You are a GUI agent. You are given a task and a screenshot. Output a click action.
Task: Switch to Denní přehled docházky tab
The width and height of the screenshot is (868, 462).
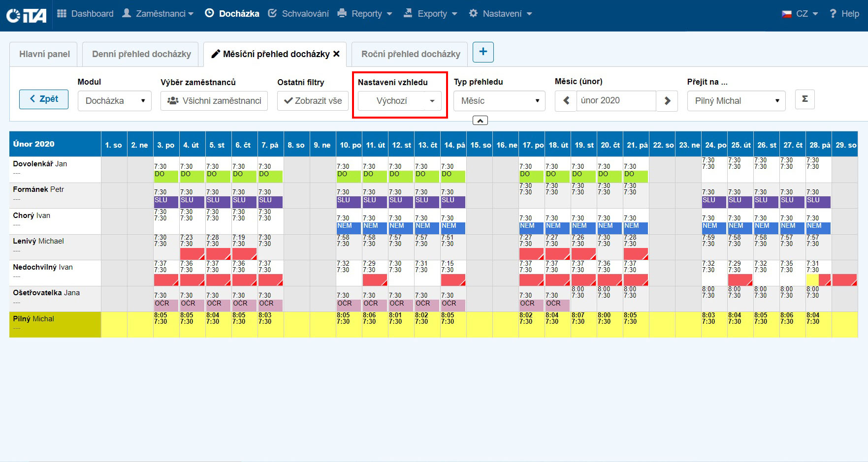[141, 54]
